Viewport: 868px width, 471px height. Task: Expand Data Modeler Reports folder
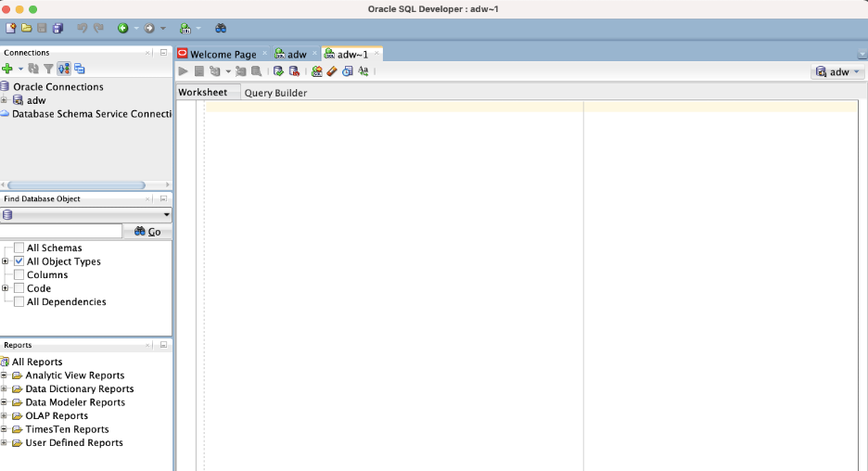(x=4, y=402)
